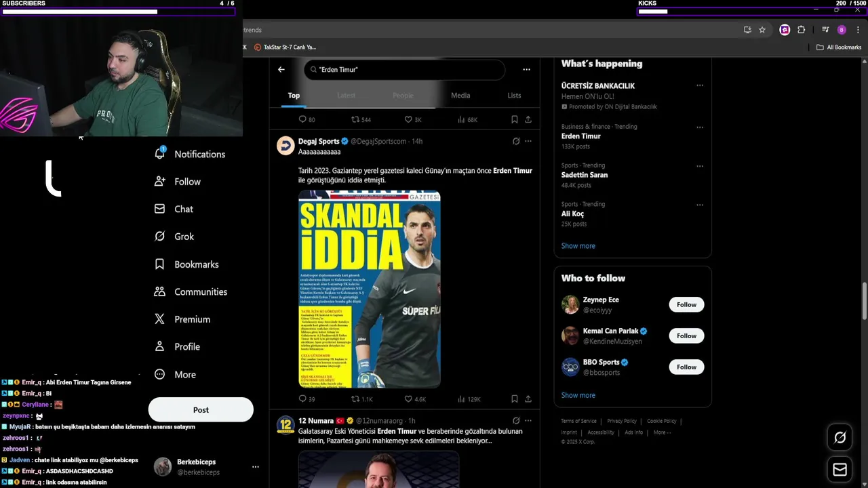The image size is (868, 488).
Task: Switch to the Media search tab
Action: pyautogui.click(x=460, y=96)
